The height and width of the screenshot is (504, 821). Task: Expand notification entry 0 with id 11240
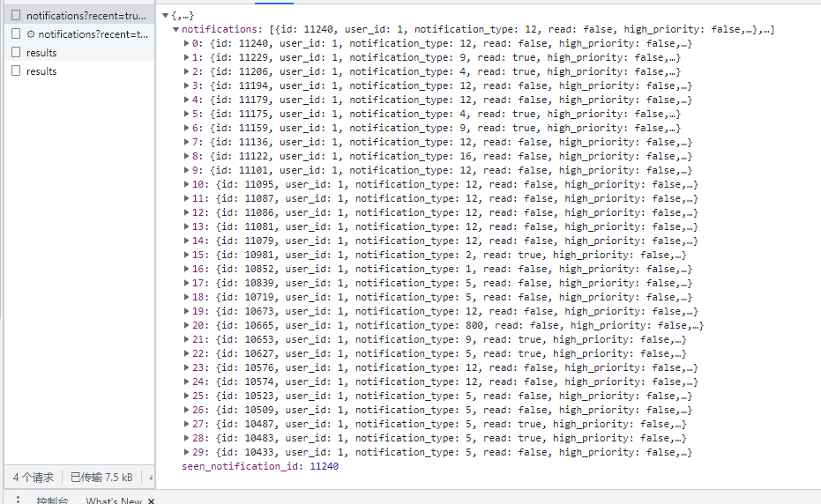186,43
